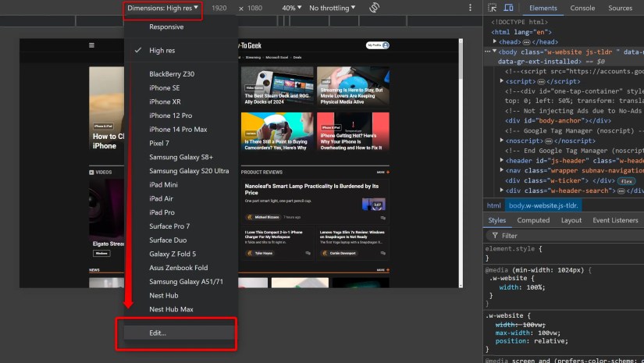The width and height of the screenshot is (644, 363).
Task: Open the Layout pane tab
Action: click(x=571, y=220)
